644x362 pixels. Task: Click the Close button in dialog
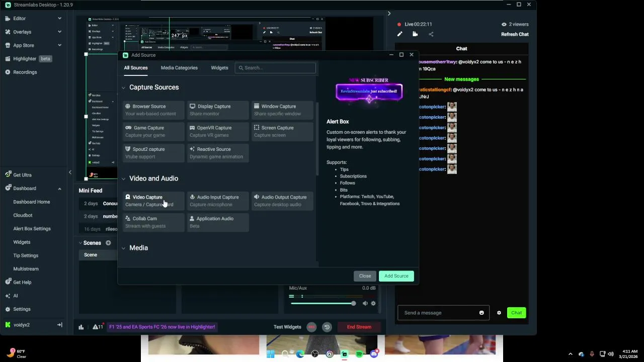pos(365,276)
